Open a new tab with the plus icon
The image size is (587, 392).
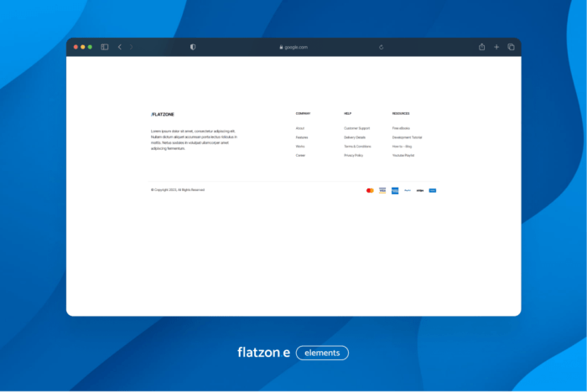[x=496, y=47]
